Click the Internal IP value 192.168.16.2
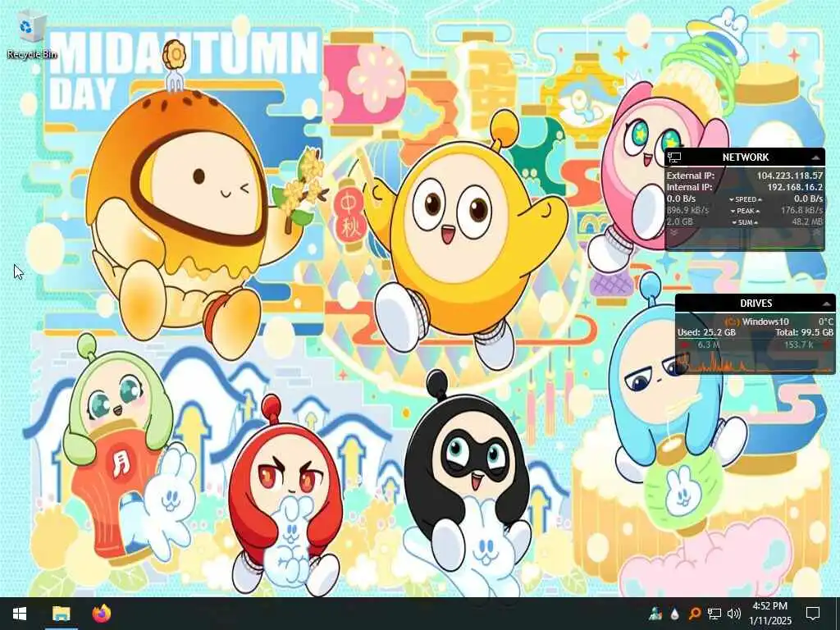This screenshot has height=630, width=840. [795, 187]
